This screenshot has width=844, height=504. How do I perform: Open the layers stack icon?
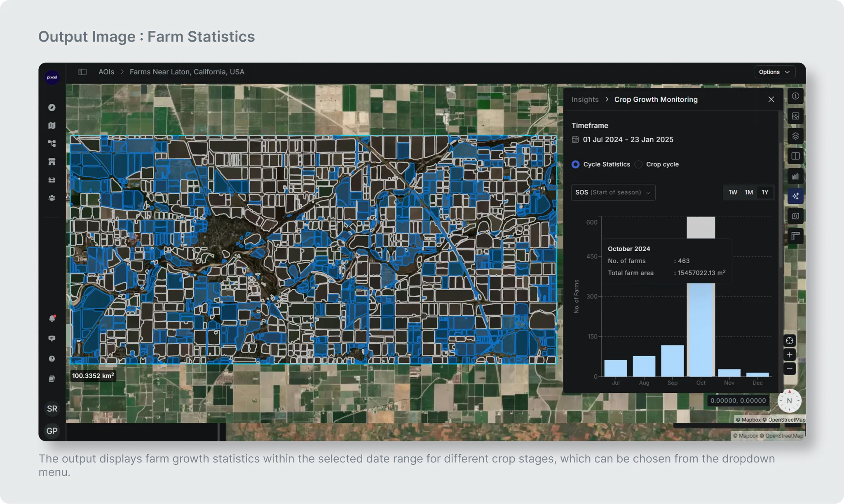click(x=795, y=136)
